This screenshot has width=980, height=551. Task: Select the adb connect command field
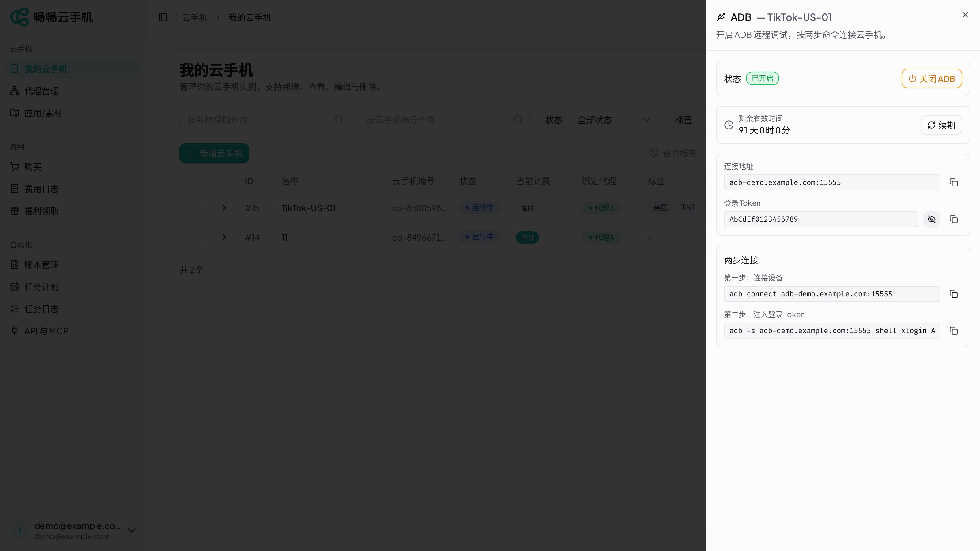click(x=832, y=294)
